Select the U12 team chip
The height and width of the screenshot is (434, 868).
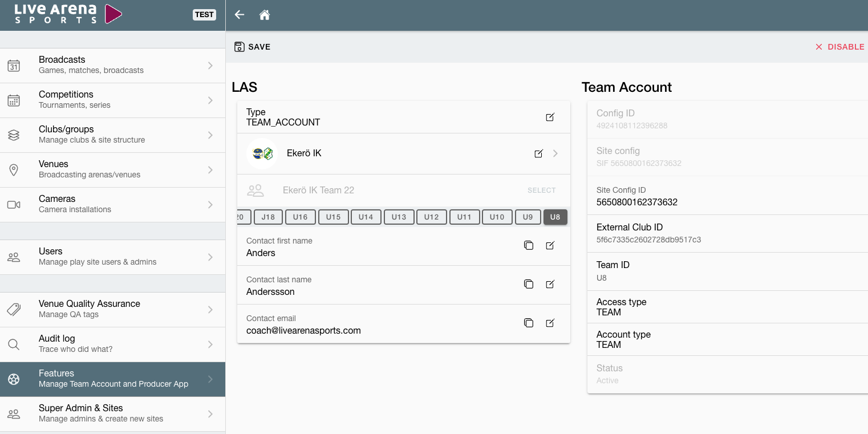(x=431, y=217)
